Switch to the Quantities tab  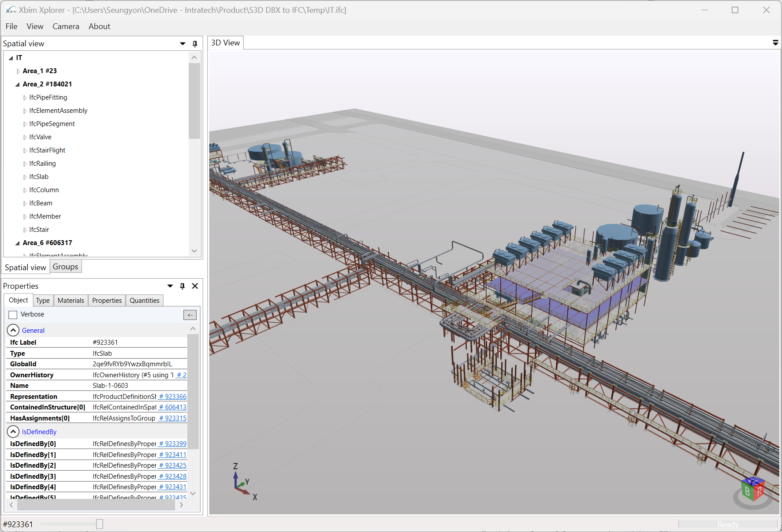(144, 301)
